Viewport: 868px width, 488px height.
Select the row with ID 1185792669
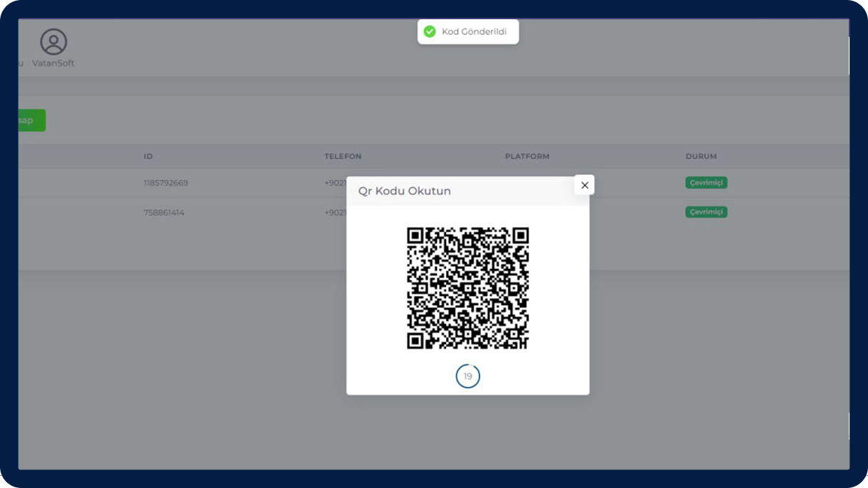[x=166, y=183]
